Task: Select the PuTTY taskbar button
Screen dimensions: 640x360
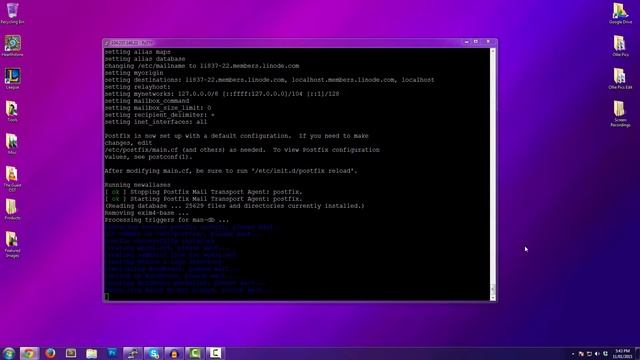Action: tap(133, 353)
